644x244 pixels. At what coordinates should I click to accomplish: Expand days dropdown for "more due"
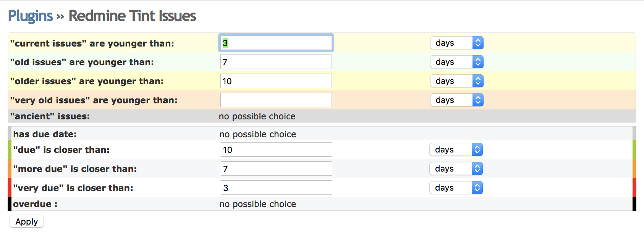click(x=456, y=169)
